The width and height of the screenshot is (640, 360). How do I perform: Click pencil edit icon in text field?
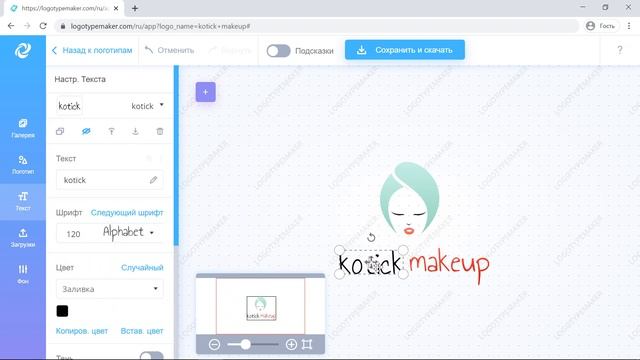pos(153,180)
